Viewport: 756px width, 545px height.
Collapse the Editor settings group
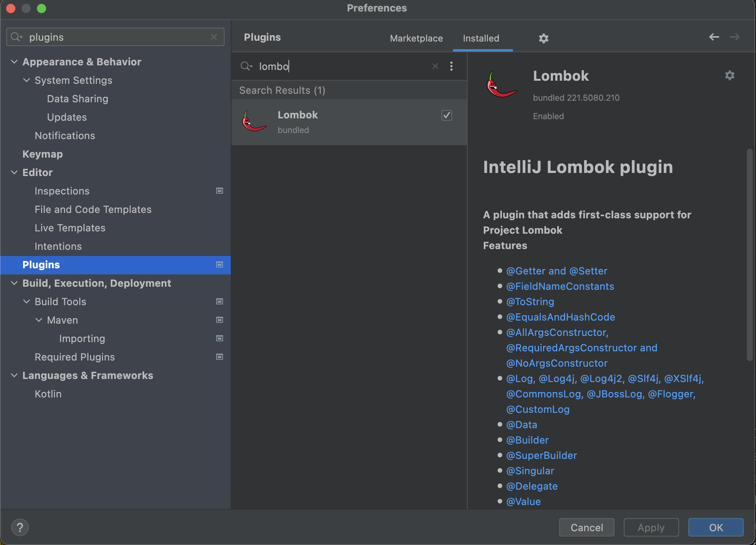pyautogui.click(x=14, y=172)
